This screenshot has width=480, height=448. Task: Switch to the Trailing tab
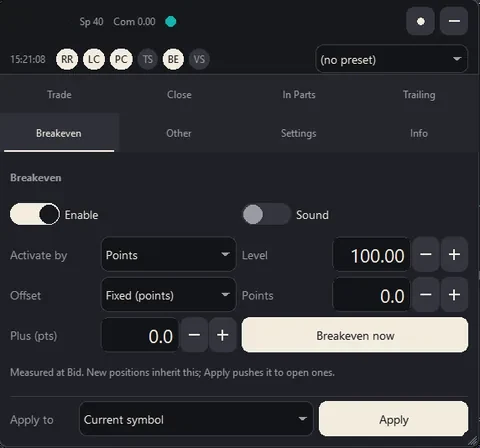[x=419, y=95]
